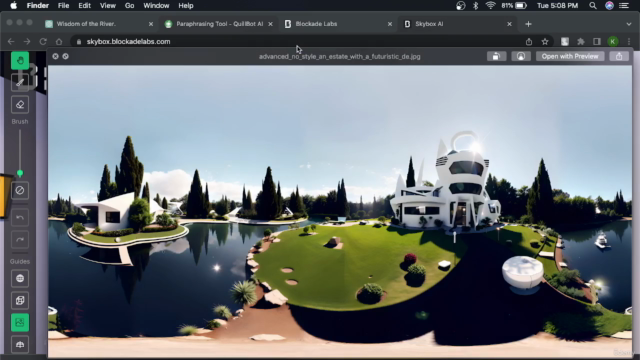Select the eraser tool
640x360 pixels.
tap(20, 104)
